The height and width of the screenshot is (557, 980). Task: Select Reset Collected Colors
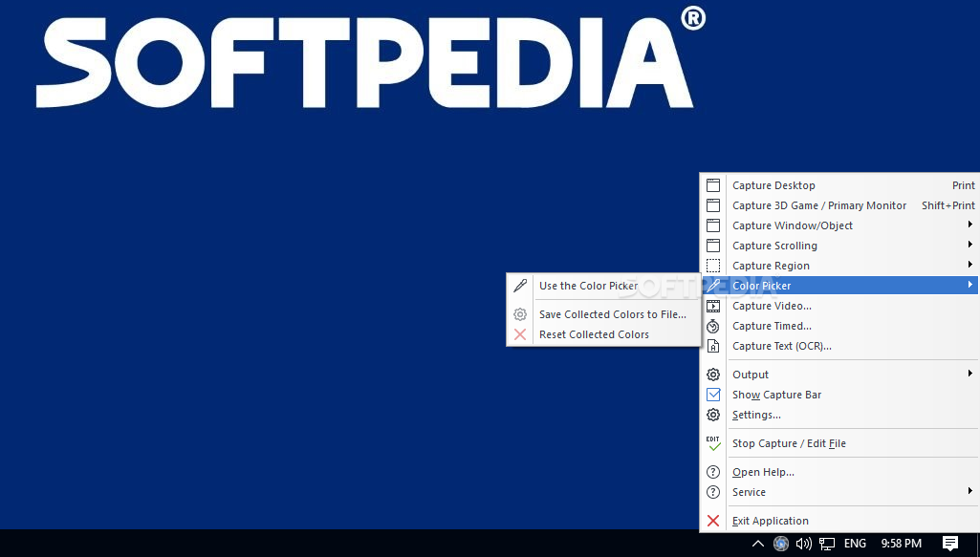tap(603, 334)
